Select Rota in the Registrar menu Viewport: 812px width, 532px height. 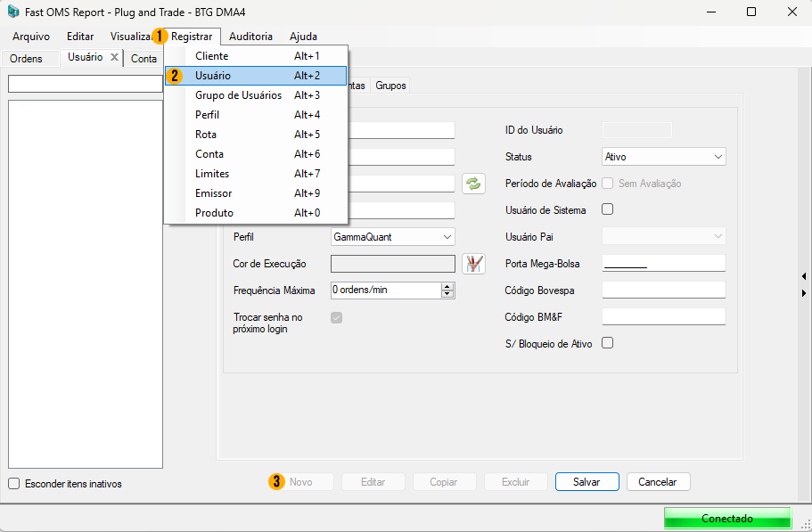(256, 135)
